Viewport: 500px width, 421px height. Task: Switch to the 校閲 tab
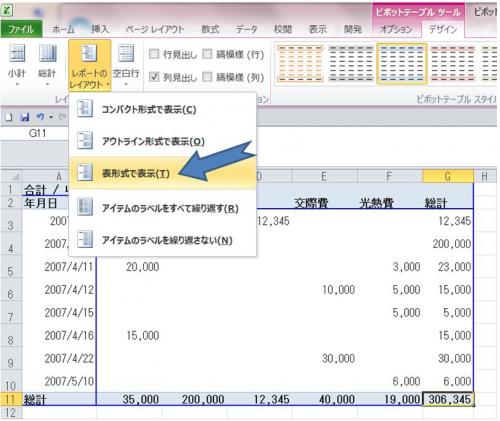283,29
